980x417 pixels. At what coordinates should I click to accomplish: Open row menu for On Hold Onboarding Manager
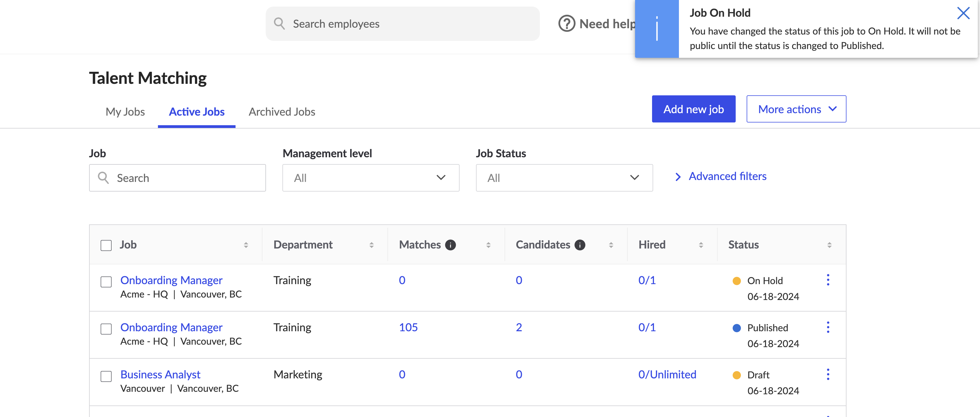coord(828,280)
